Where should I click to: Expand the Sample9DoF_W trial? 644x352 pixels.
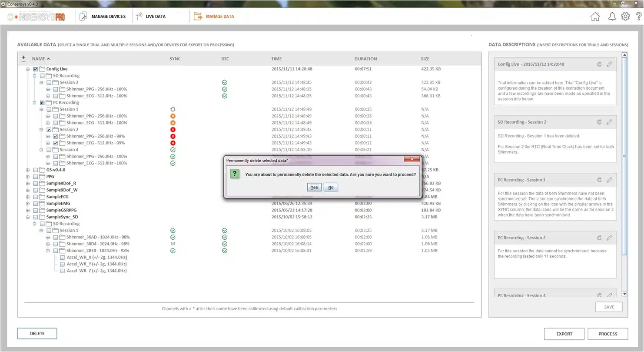pos(28,190)
